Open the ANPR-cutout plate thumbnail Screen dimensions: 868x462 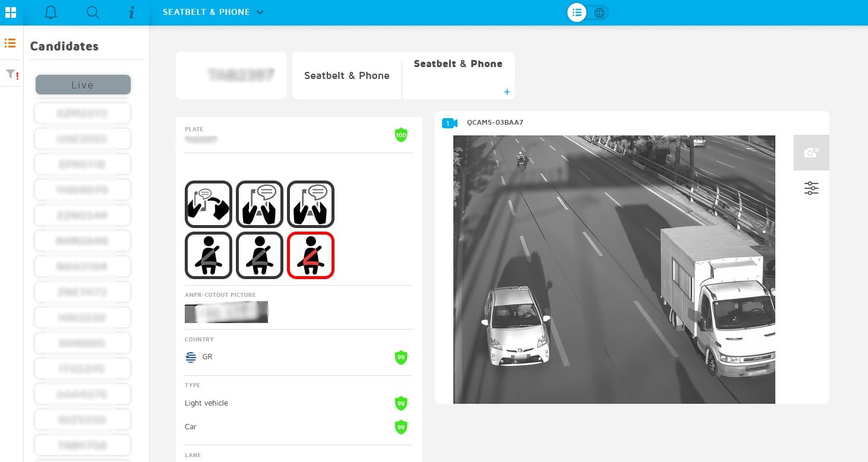pyautogui.click(x=226, y=312)
